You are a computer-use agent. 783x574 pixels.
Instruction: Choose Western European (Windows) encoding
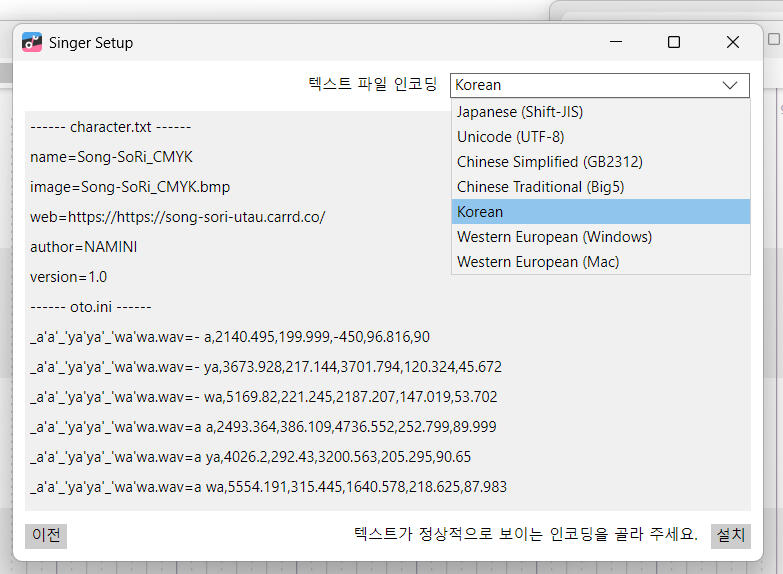tap(554, 237)
